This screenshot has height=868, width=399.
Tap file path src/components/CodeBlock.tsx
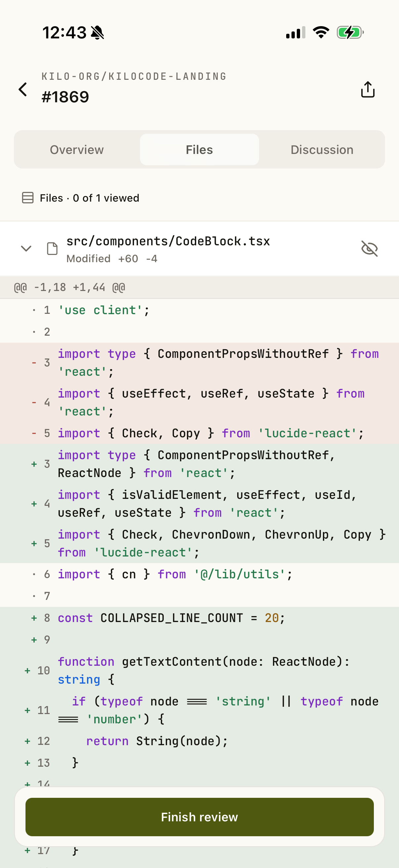[168, 241]
